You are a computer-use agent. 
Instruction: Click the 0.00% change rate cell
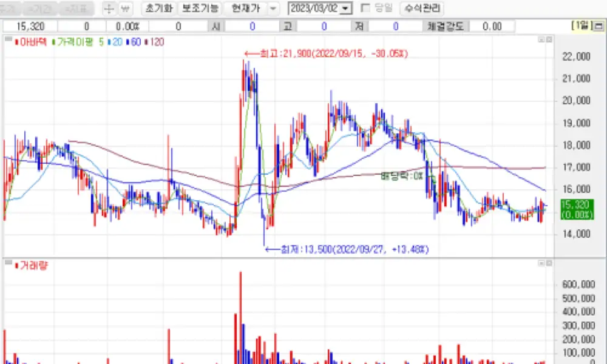[x=127, y=26]
